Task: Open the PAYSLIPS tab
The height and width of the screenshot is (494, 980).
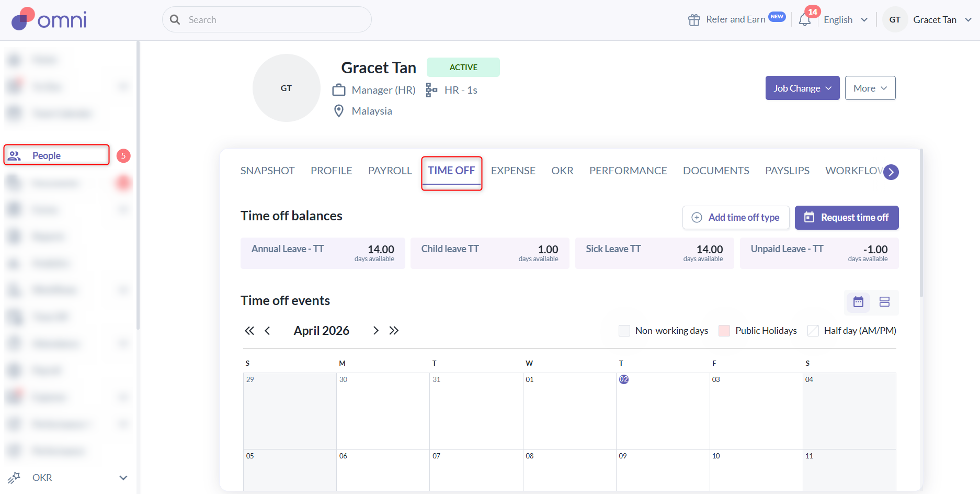Action: point(787,171)
